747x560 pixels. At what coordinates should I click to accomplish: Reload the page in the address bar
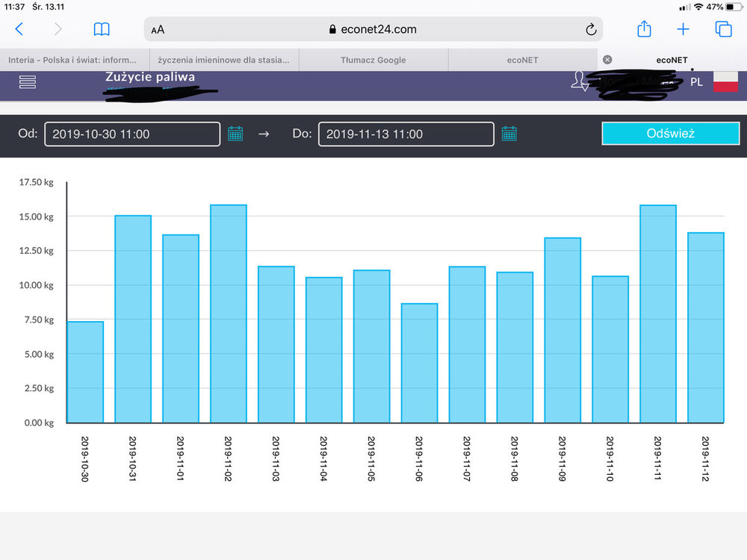(590, 30)
